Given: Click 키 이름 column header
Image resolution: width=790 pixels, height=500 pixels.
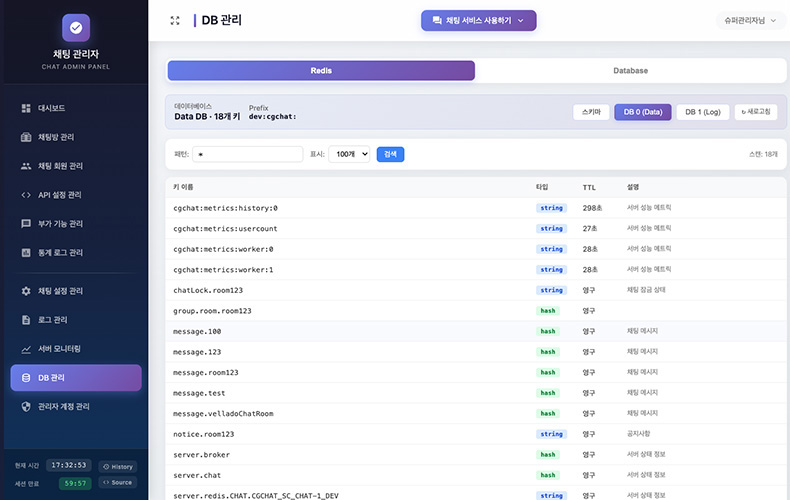Looking at the screenshot, I should click(x=183, y=187).
